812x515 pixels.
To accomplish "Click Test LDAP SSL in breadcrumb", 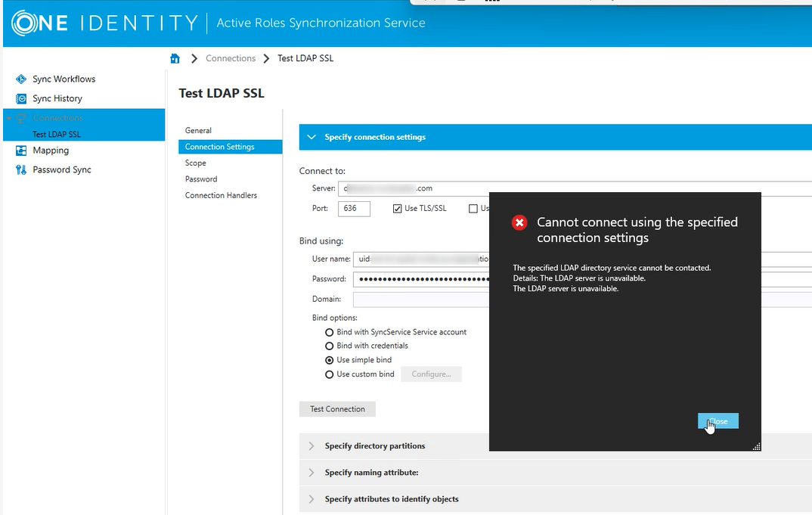I will pyautogui.click(x=305, y=58).
